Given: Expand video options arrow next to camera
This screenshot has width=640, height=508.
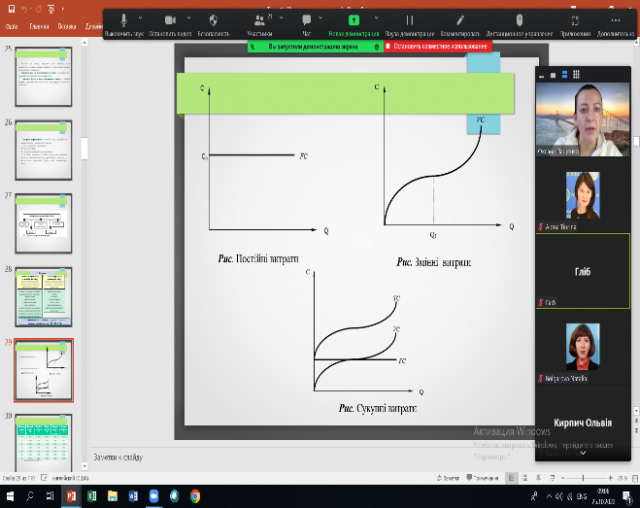Looking at the screenshot, I should click(189, 18).
